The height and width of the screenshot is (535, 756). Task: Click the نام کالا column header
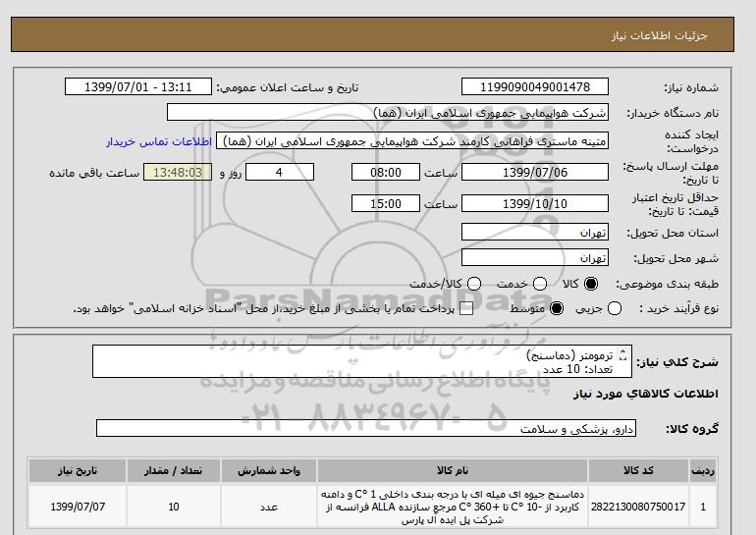pos(453,470)
